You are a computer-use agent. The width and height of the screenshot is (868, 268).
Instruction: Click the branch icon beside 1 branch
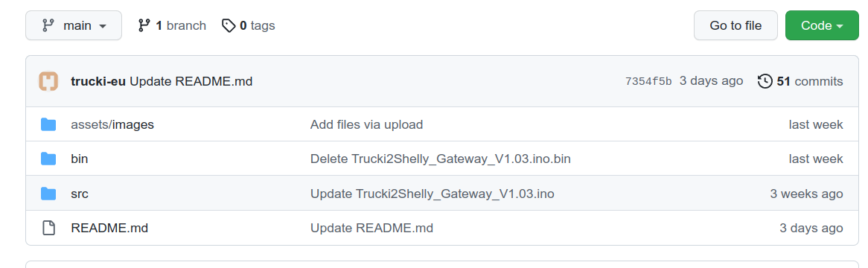point(144,25)
